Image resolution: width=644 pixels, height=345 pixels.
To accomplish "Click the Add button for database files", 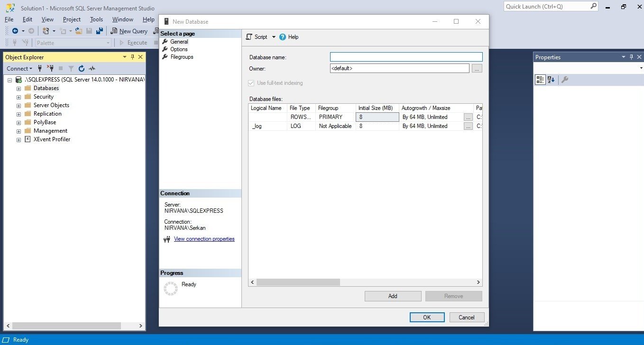I will tap(393, 296).
